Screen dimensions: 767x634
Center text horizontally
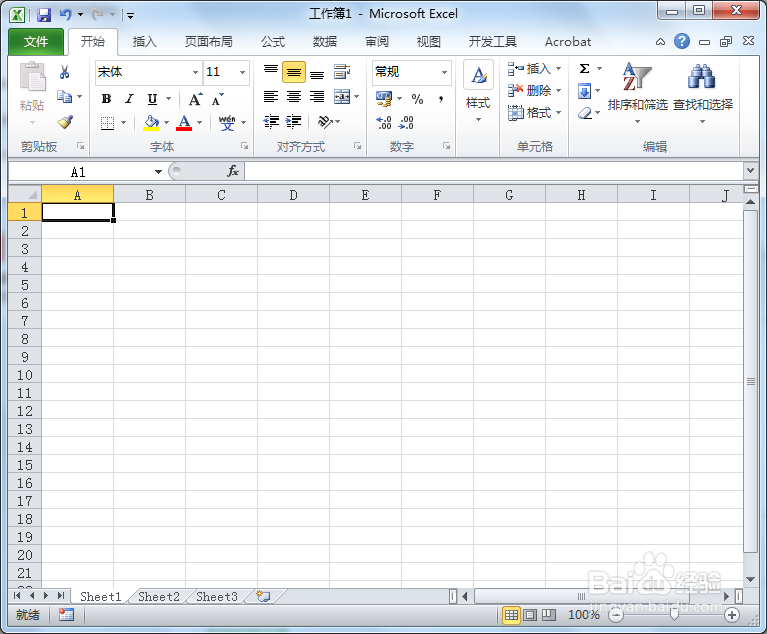pos(294,97)
